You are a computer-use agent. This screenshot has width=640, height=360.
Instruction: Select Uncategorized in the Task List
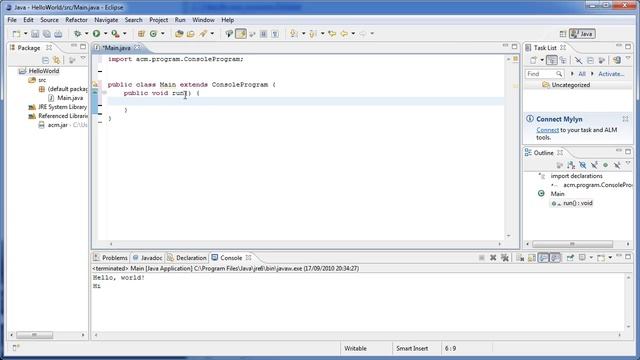pos(571,85)
